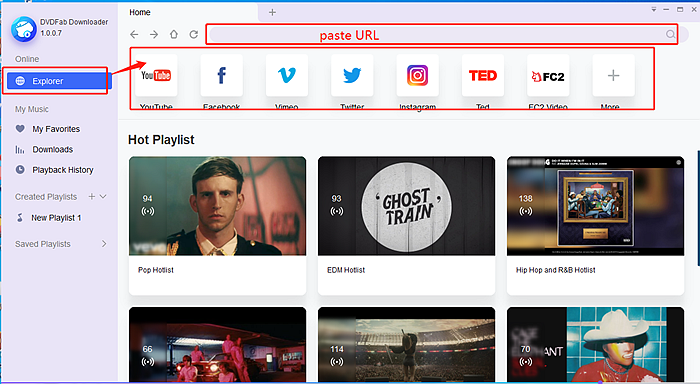
Task: Click the music note beside New Playlist 1
Action: click(x=20, y=217)
